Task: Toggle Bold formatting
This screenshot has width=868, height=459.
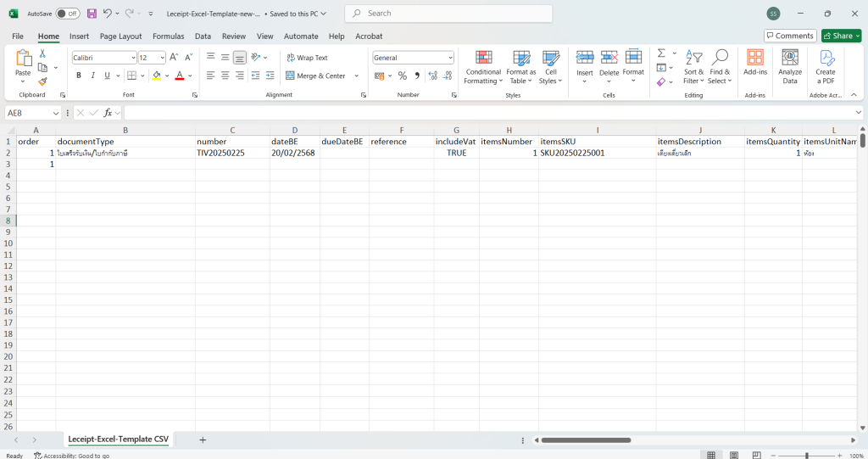Action: coord(79,76)
